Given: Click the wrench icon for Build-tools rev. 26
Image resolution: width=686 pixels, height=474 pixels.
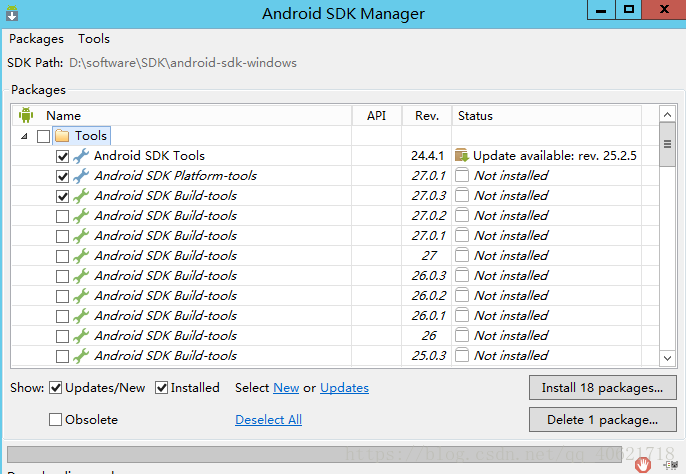Looking at the screenshot, I should click(x=81, y=336).
